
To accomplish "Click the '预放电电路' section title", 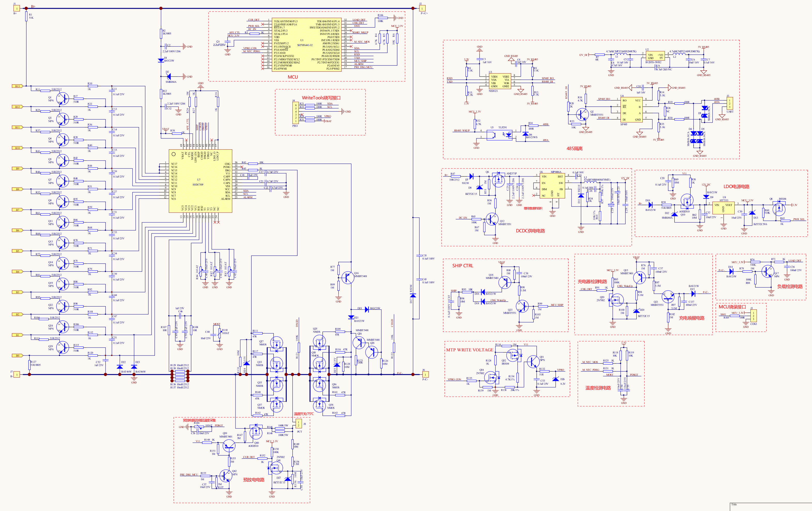I will tap(254, 480).
